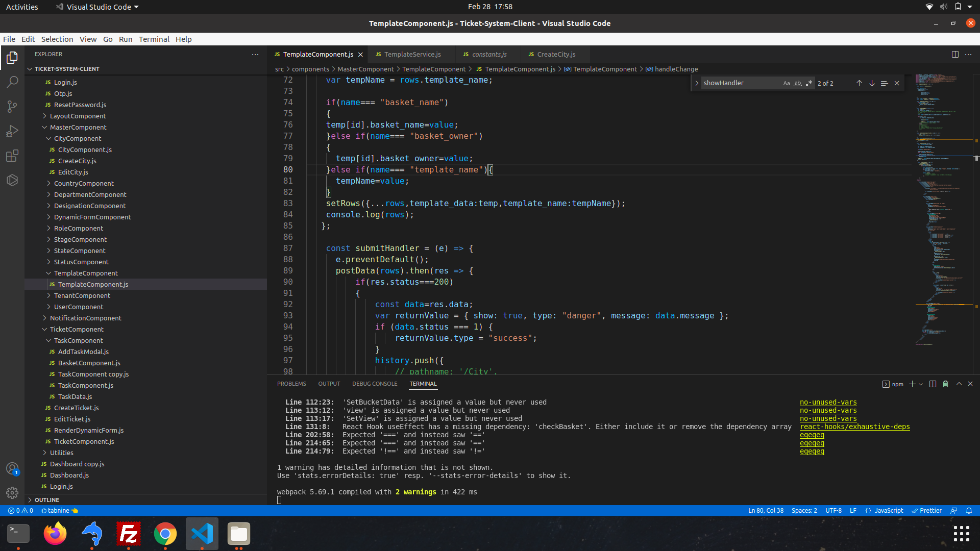Open the Selection menu
Screen dimensions: 980x551
pyautogui.click(x=57, y=39)
